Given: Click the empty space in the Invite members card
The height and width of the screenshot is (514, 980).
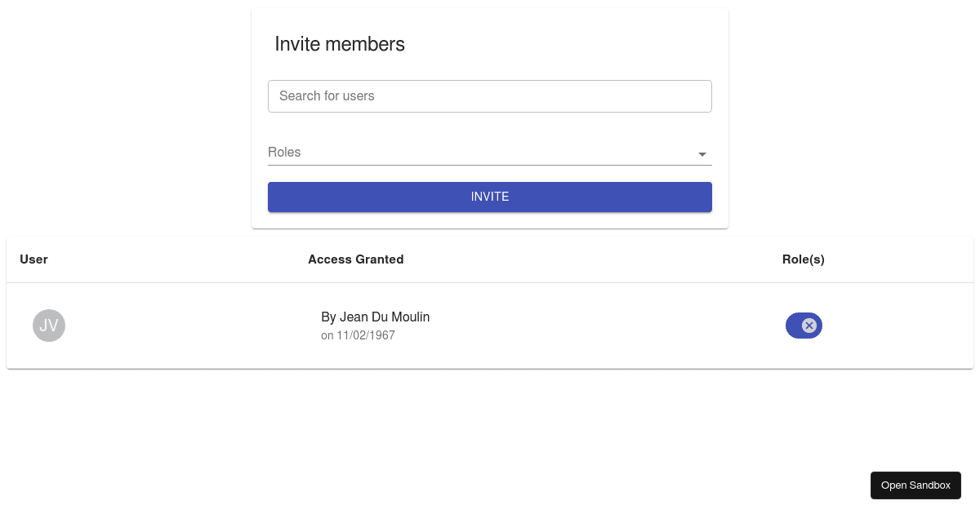Looking at the screenshot, I should [x=572, y=44].
